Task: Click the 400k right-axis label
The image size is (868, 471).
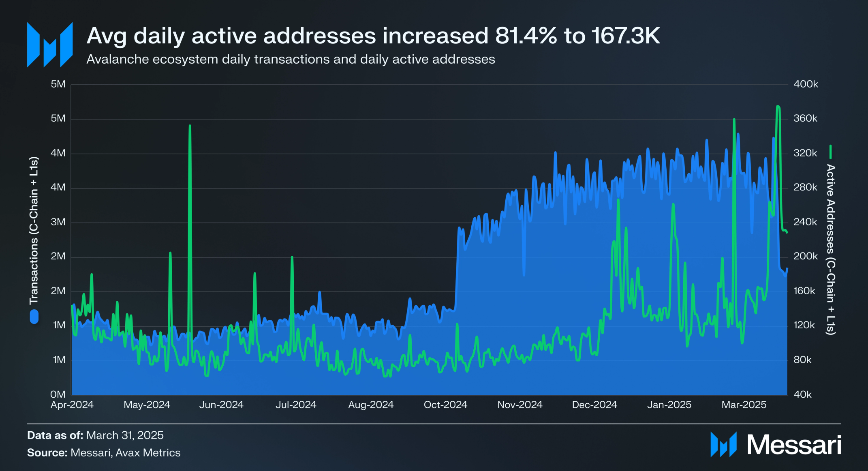Action: (x=806, y=84)
